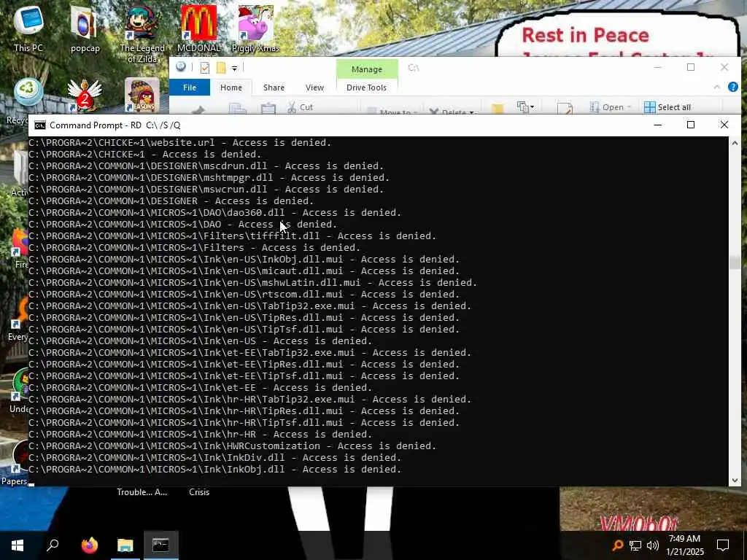Viewport: 747px width, 560px height.
Task: Click the drive icon in Explorer title bar
Action: (x=181, y=67)
